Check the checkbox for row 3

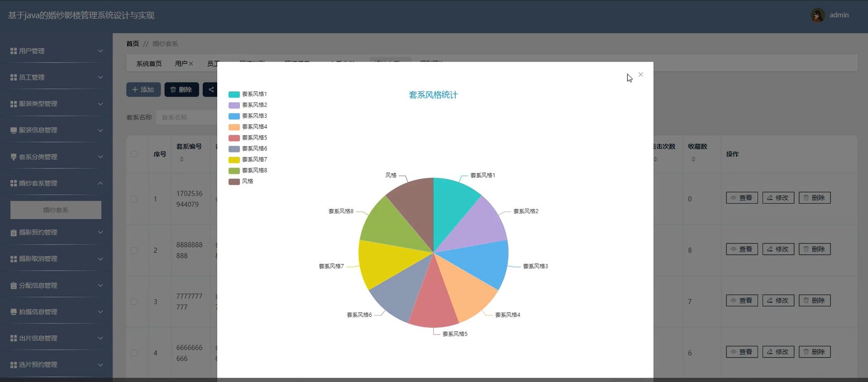[x=134, y=302]
